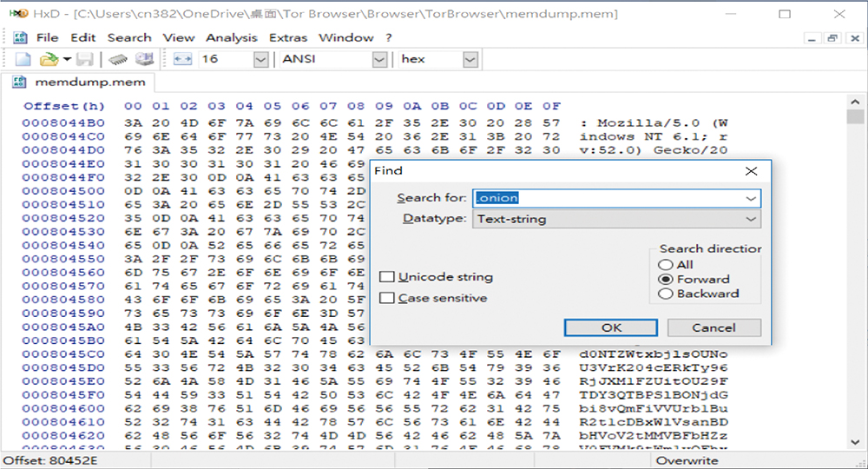Open the ANSI charset dropdown
Screen dimensions: 868x469
(379, 59)
